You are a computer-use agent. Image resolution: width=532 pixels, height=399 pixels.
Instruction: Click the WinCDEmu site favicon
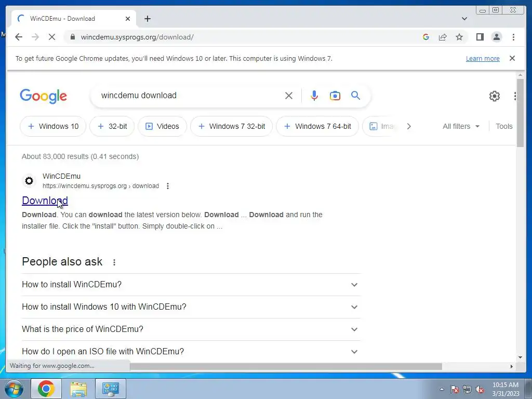[29, 181]
